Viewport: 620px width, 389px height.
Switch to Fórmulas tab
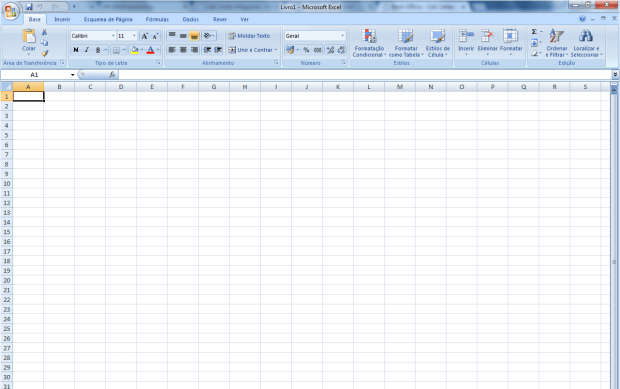[x=157, y=19]
